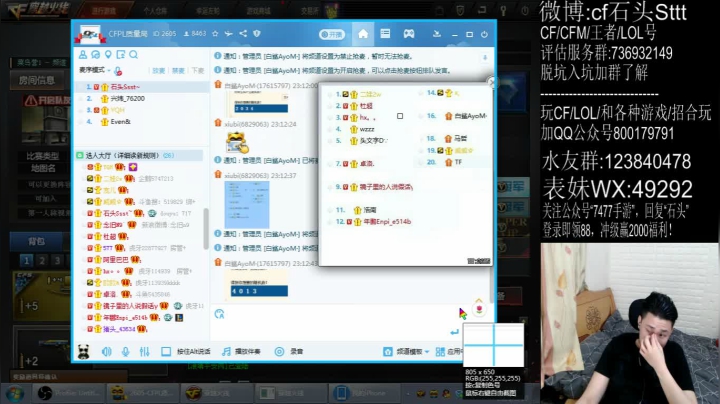Image resolution: width=720 pixels, height=404 pixels.
Task: Open the panda avatar at bottom left
Action: click(83, 352)
